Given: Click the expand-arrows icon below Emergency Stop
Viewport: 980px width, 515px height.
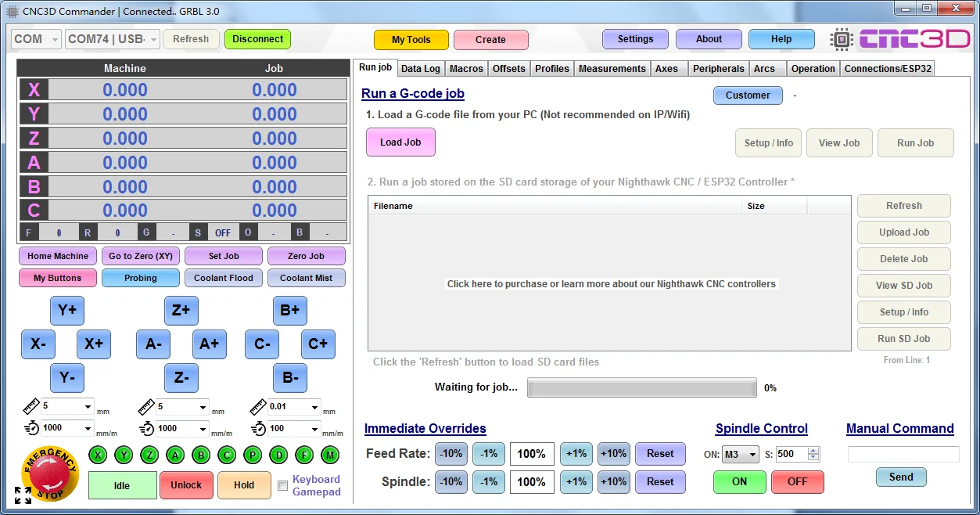Looking at the screenshot, I should (x=23, y=495).
